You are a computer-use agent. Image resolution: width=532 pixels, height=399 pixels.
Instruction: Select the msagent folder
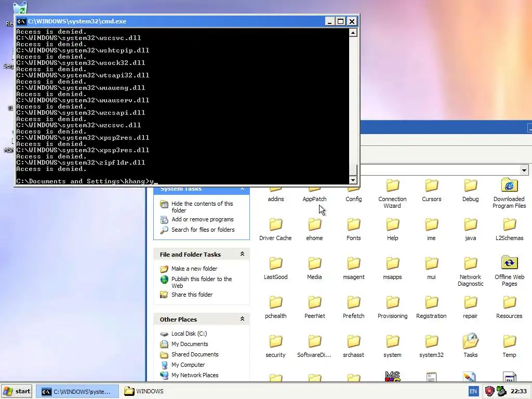(353, 269)
